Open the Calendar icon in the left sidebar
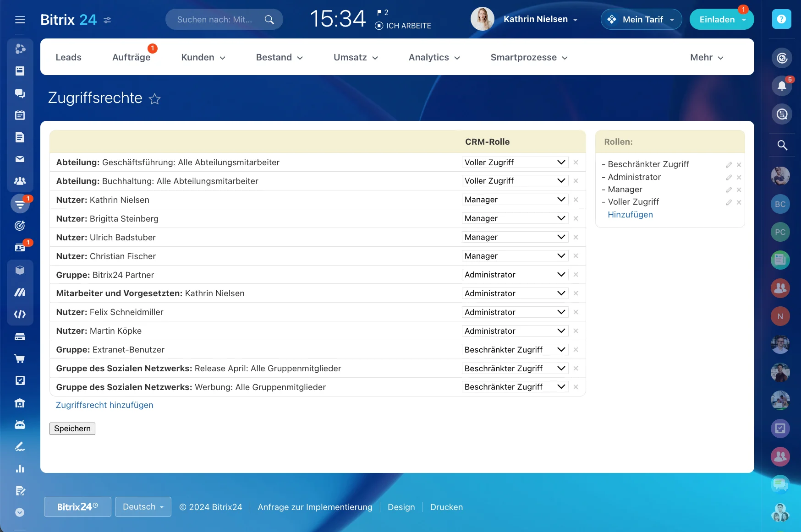 [20, 115]
